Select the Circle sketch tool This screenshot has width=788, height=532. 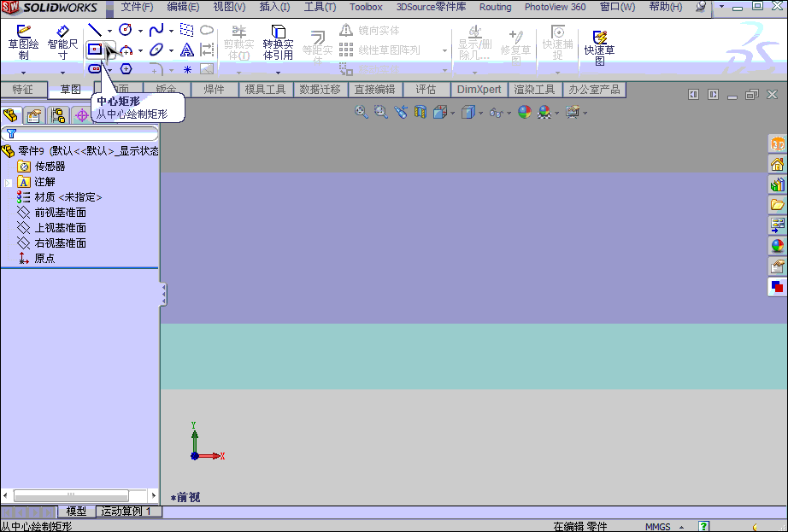pos(125,30)
